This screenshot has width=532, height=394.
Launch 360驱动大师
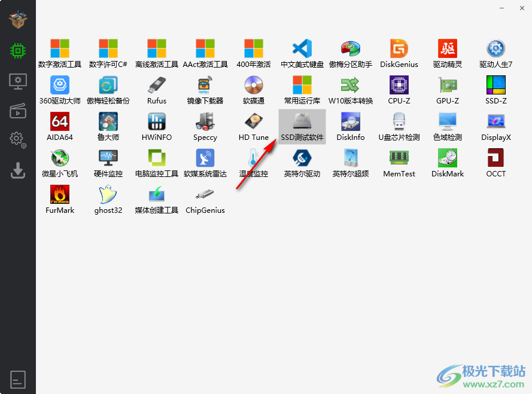[x=60, y=90]
